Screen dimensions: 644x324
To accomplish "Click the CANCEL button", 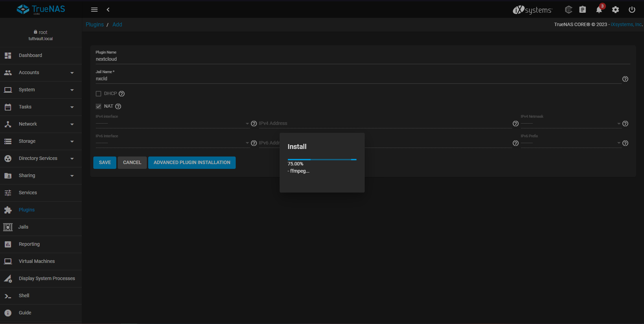I will pos(132,163).
